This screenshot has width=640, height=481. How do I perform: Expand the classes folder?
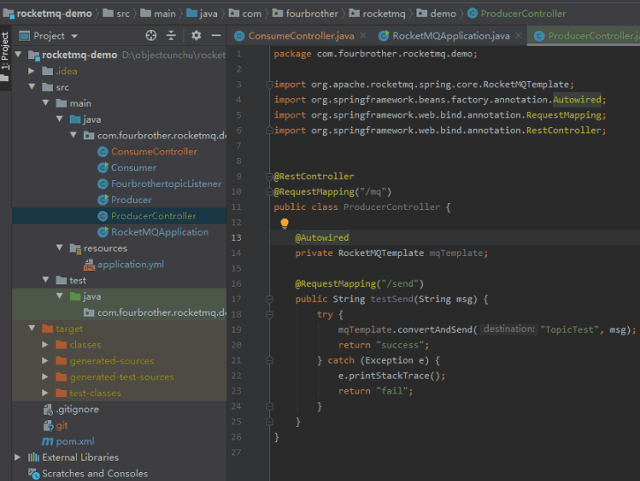pos(45,345)
